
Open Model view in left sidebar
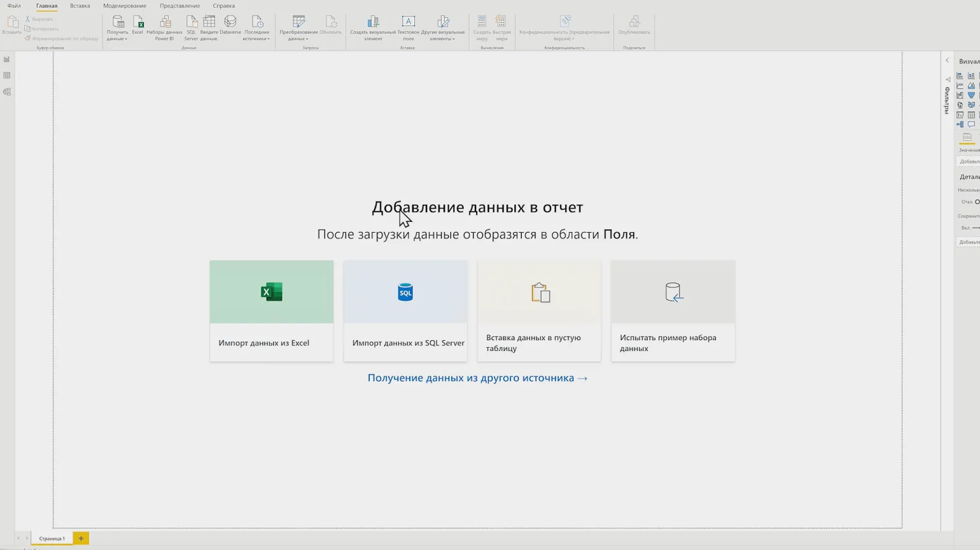(x=7, y=92)
